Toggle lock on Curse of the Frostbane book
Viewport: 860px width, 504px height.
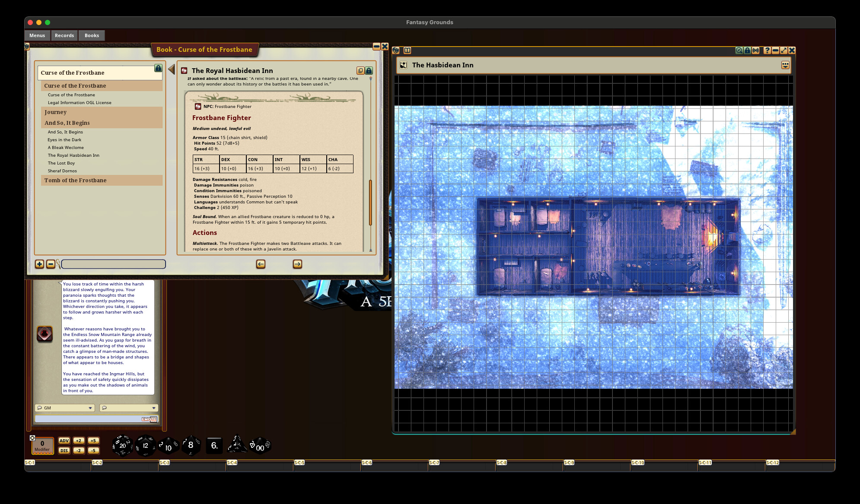pyautogui.click(x=157, y=69)
